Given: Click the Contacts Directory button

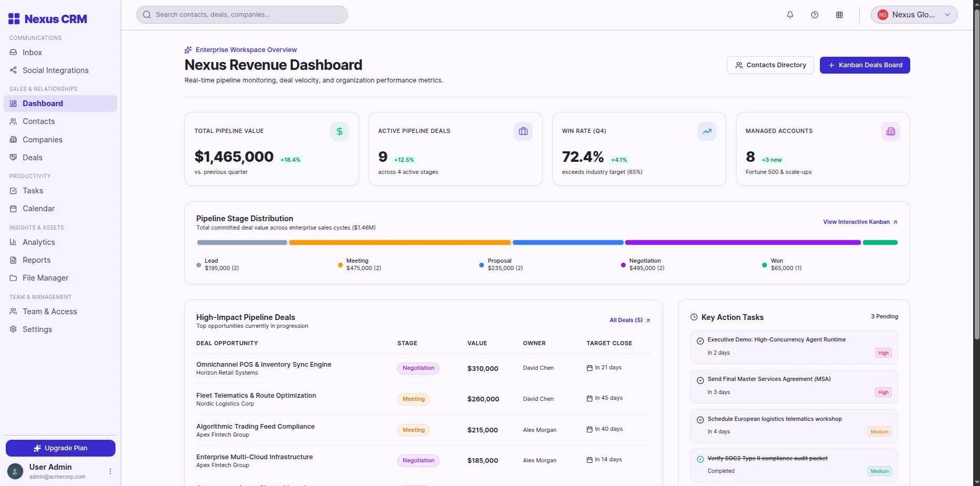Looking at the screenshot, I should [770, 65].
